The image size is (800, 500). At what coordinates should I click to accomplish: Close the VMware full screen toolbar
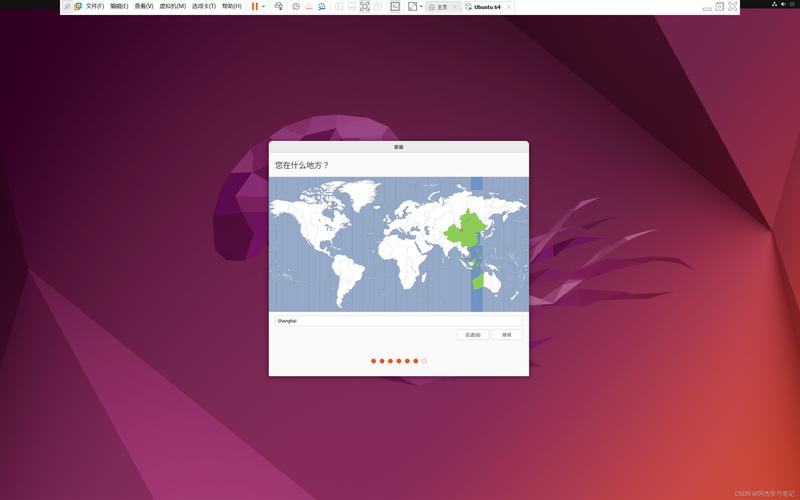[733, 7]
